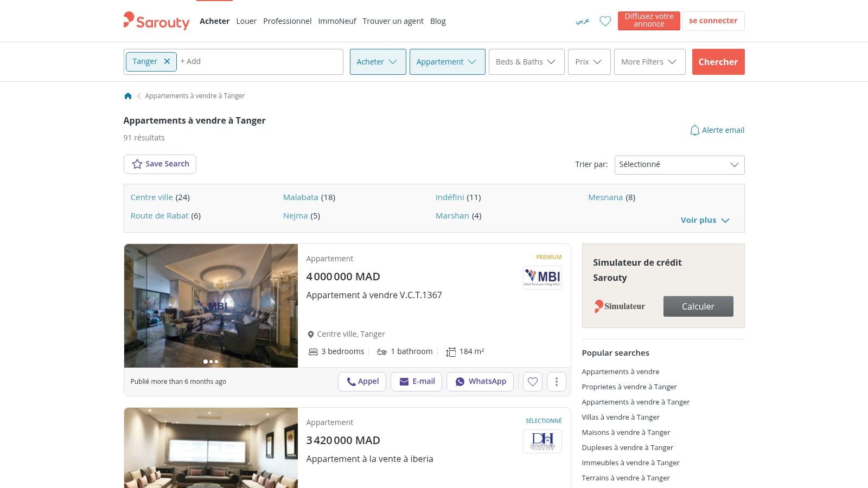Filter by Mesnana neighborhood
This screenshot has height=488, width=868.
click(x=605, y=197)
